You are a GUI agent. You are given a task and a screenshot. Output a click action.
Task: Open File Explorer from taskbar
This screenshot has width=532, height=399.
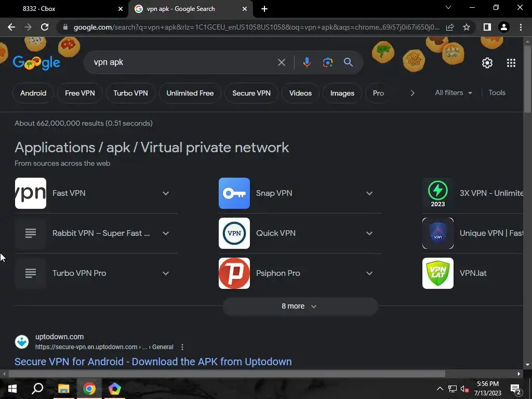(x=63, y=389)
